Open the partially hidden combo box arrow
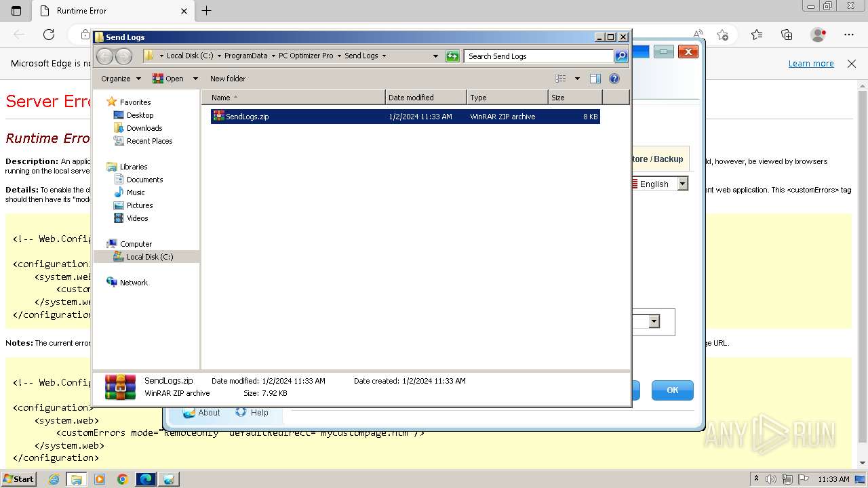Image resolution: width=868 pixels, height=488 pixels. (x=654, y=321)
